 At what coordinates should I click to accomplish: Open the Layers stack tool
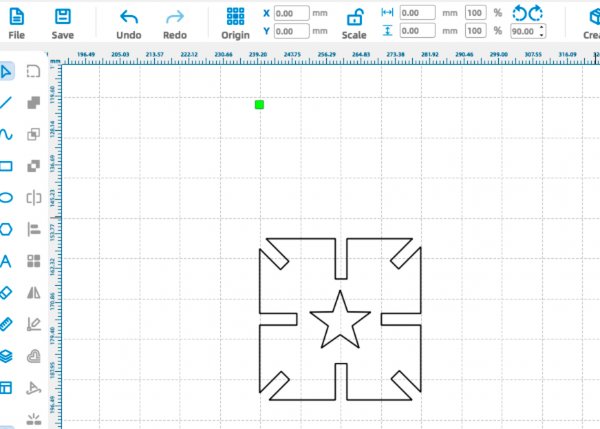pos(6,356)
